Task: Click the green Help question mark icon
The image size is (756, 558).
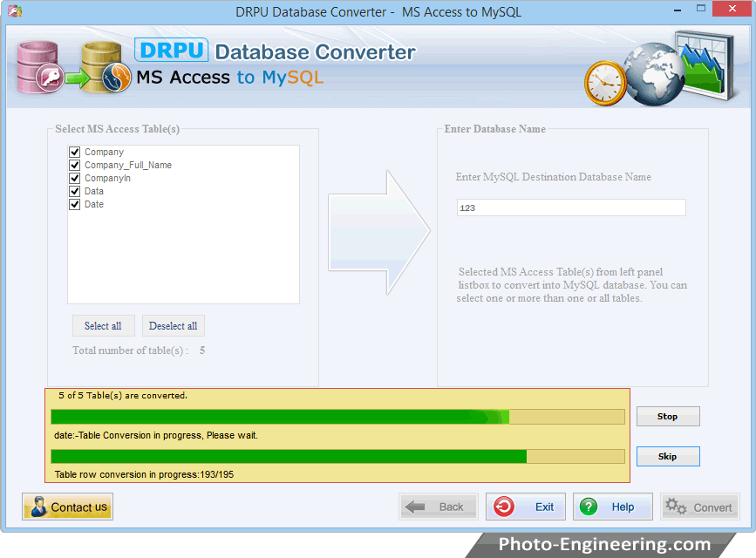Action: (x=589, y=507)
